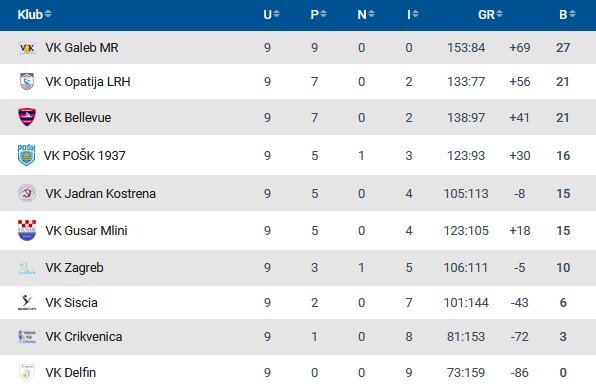Sort by GR goal ratio header
The width and height of the screenshot is (596, 390).
click(490, 14)
